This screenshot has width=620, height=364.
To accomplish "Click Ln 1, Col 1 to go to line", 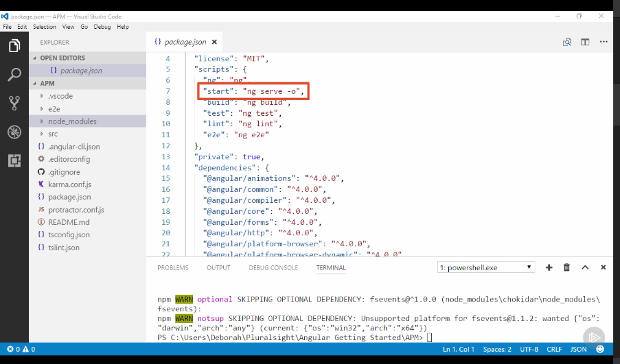I will [459, 349].
